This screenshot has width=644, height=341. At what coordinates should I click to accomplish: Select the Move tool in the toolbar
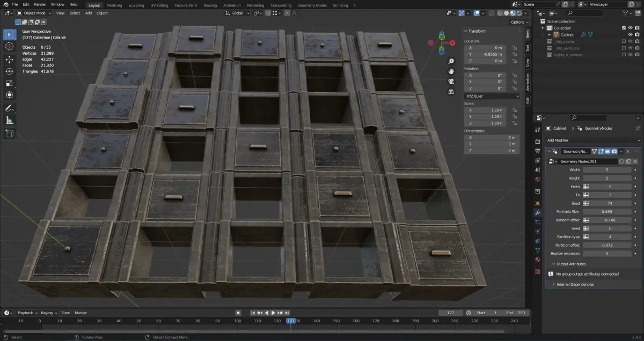click(9, 59)
